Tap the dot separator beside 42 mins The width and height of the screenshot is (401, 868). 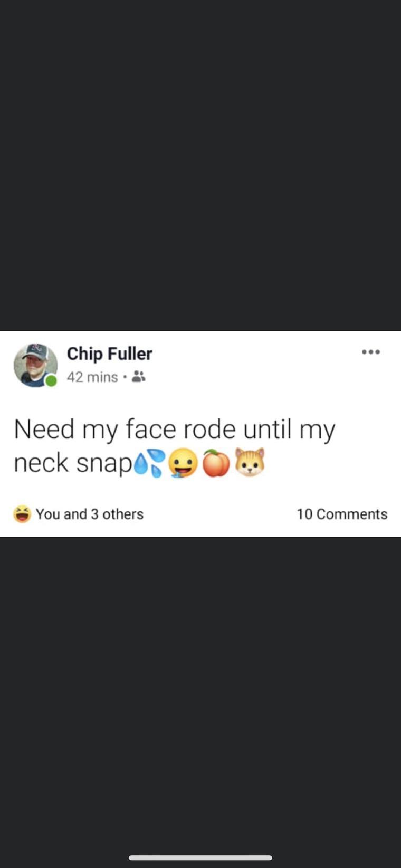tap(125, 377)
